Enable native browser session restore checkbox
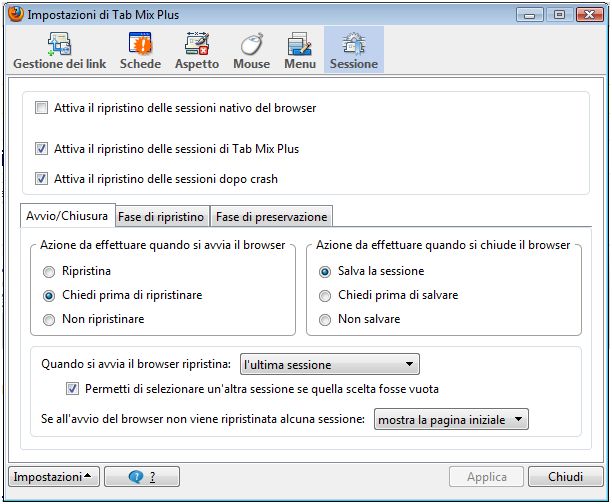The height and width of the screenshot is (504, 612). click(x=41, y=107)
